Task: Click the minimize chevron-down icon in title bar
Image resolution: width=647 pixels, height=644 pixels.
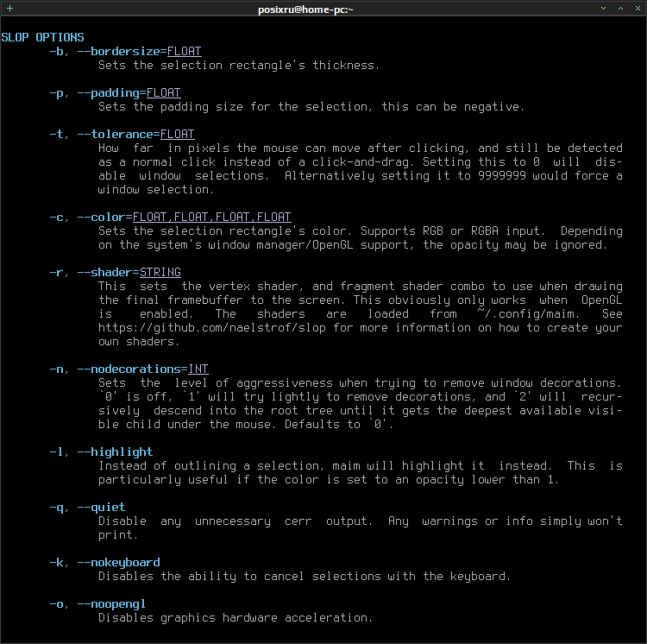Action: pyautogui.click(x=603, y=9)
